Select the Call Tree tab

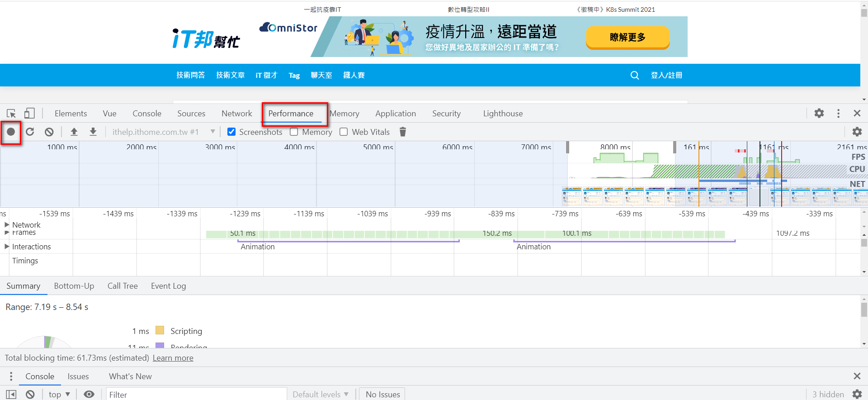point(123,286)
